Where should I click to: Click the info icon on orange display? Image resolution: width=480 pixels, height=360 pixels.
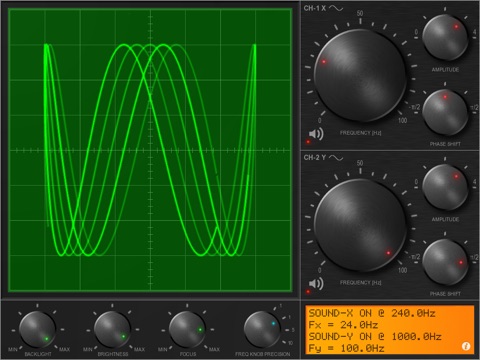pyautogui.click(x=466, y=346)
